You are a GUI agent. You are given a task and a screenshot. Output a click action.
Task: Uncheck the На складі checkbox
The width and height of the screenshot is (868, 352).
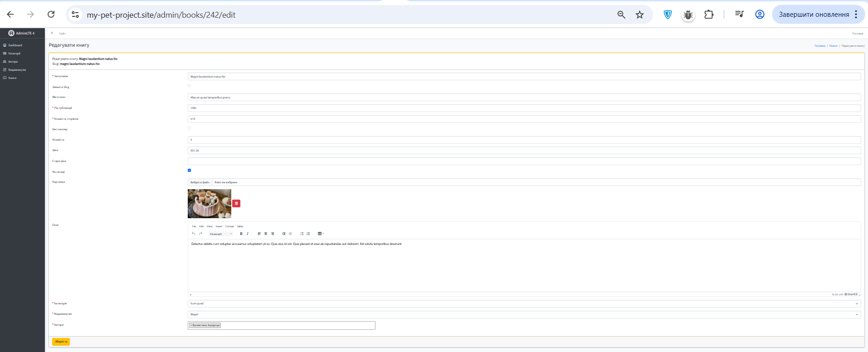[x=190, y=171]
